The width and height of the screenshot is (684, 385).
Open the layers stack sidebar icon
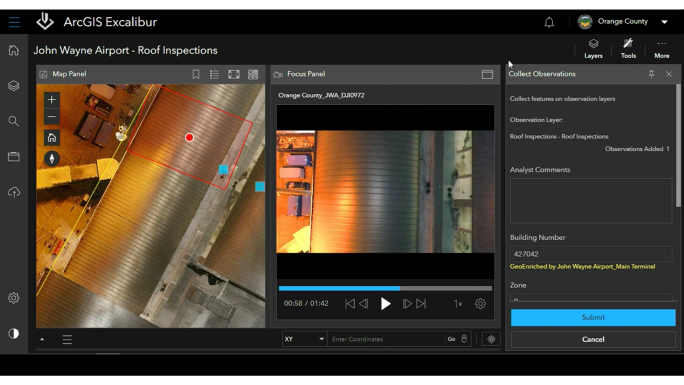pyautogui.click(x=14, y=85)
